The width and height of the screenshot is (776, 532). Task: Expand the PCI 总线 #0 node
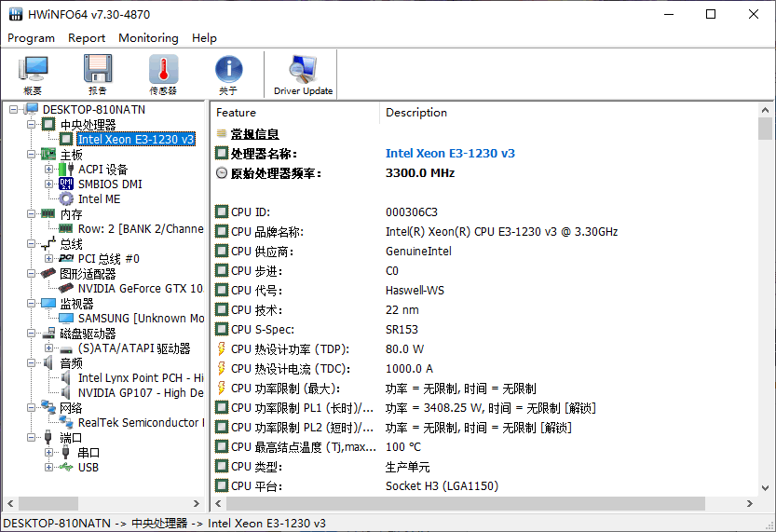click(49, 258)
